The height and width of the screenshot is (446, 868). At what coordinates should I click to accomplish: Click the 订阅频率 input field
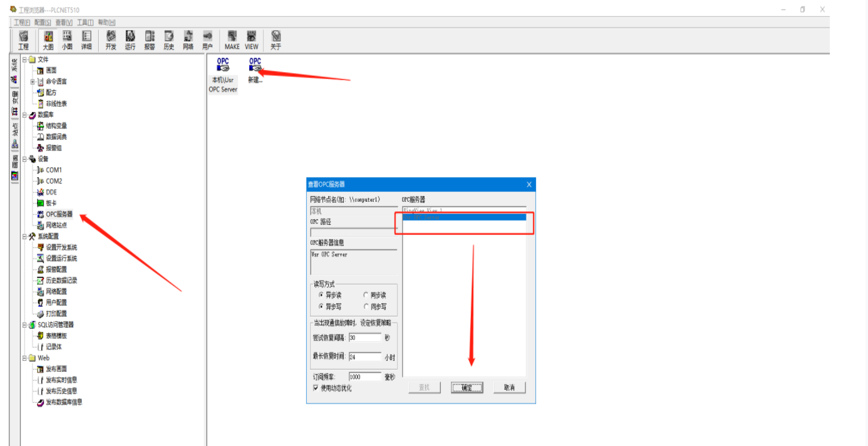point(364,376)
